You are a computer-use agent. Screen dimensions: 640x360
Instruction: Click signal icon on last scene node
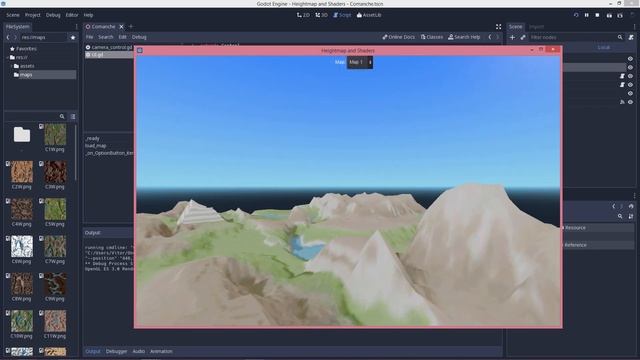tap(622, 102)
